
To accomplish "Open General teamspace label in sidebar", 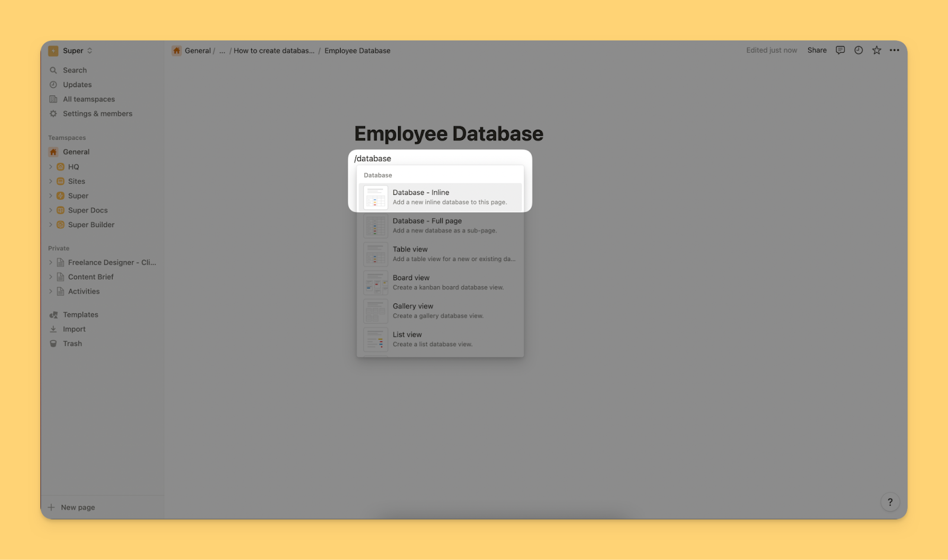I will coord(76,152).
